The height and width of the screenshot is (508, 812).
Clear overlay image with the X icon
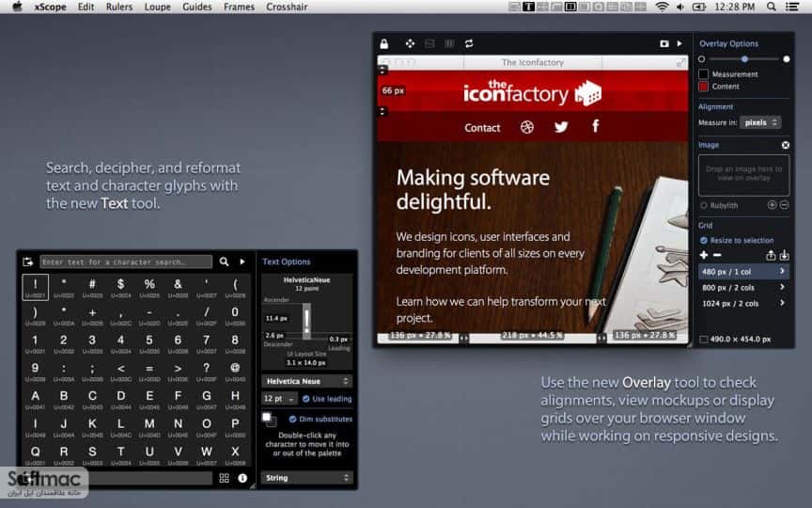785,145
